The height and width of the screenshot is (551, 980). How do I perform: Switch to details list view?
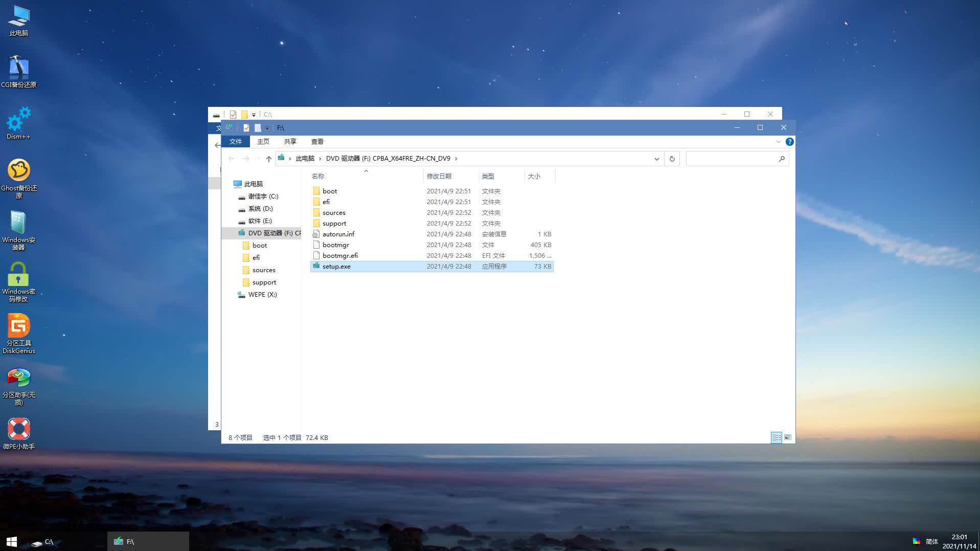pos(777,437)
